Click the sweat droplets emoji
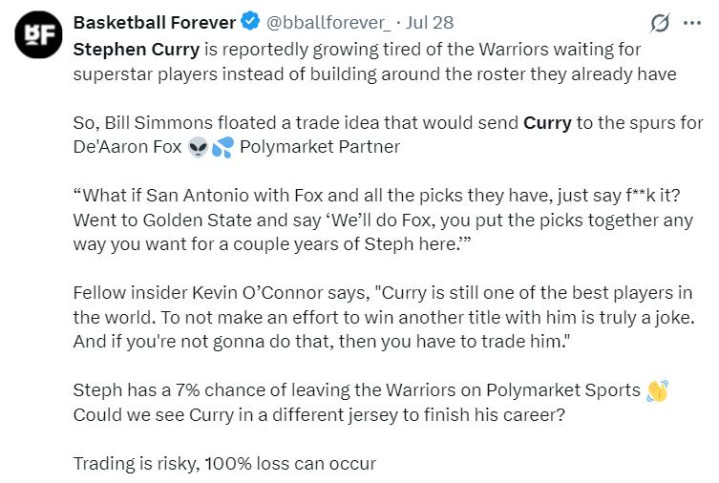 pyautogui.click(x=223, y=147)
